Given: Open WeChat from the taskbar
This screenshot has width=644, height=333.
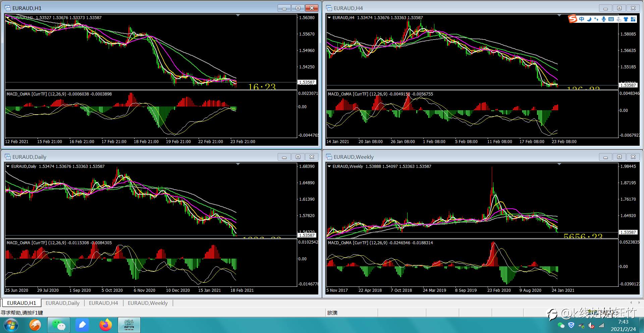Looking at the screenshot, I should tap(59, 325).
